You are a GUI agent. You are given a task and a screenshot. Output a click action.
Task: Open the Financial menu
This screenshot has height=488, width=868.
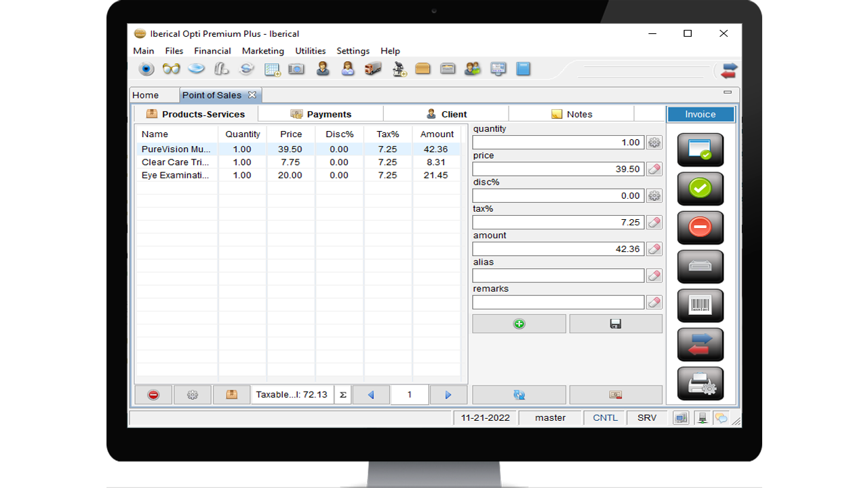(x=212, y=51)
